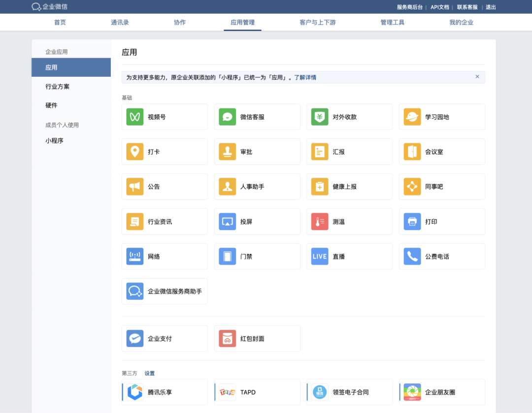This screenshot has height=413, width=532.
Task: Open the 审批 stamp icon
Action: 228,152
